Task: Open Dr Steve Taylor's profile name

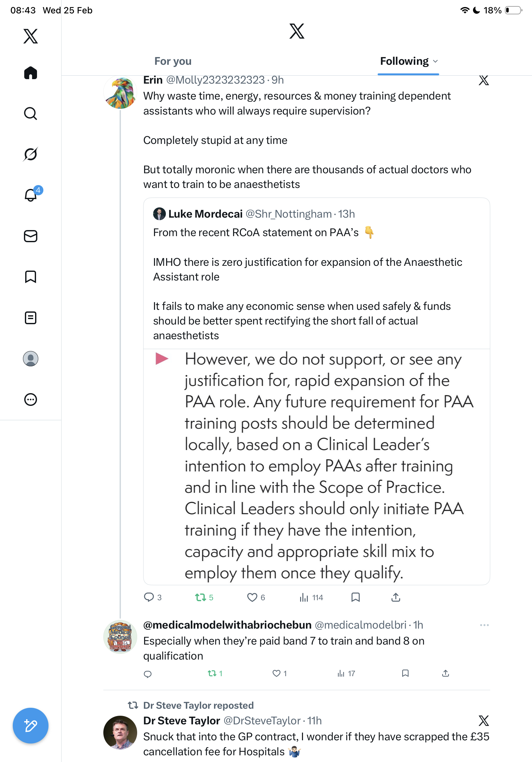Action: click(181, 721)
